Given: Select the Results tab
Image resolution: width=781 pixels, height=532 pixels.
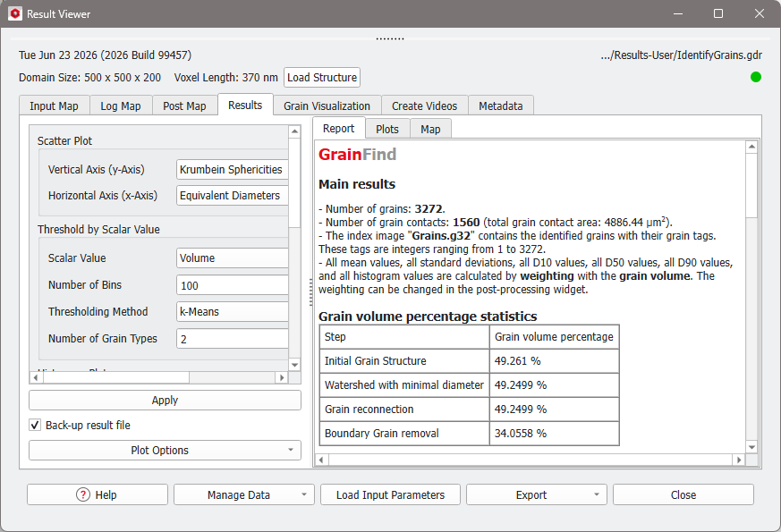Looking at the screenshot, I should click(x=245, y=105).
